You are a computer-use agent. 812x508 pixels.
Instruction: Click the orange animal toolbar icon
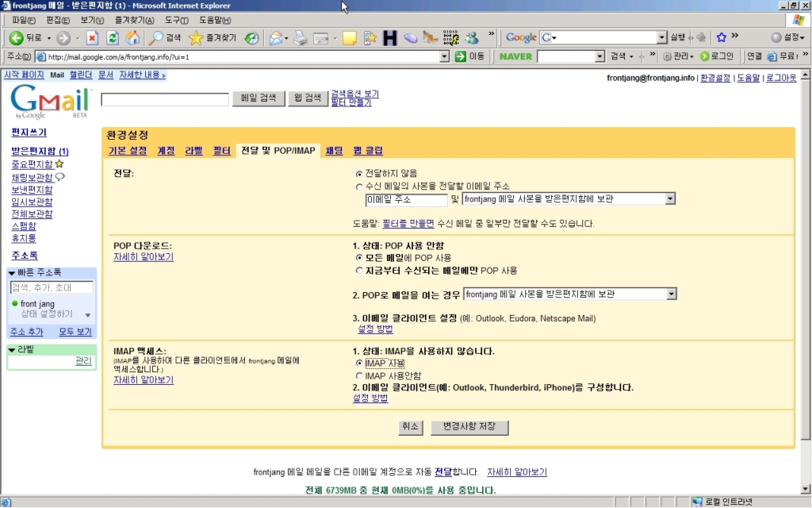431,38
